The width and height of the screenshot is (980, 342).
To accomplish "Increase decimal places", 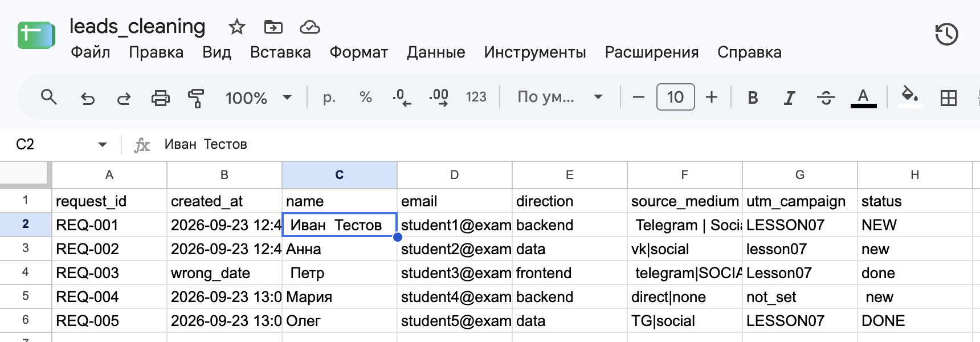I will (439, 97).
